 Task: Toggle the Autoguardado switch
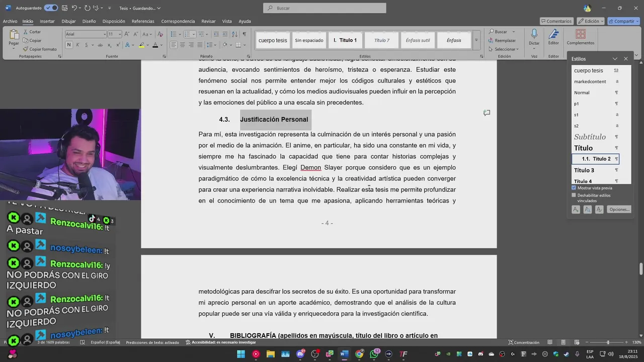point(51,8)
